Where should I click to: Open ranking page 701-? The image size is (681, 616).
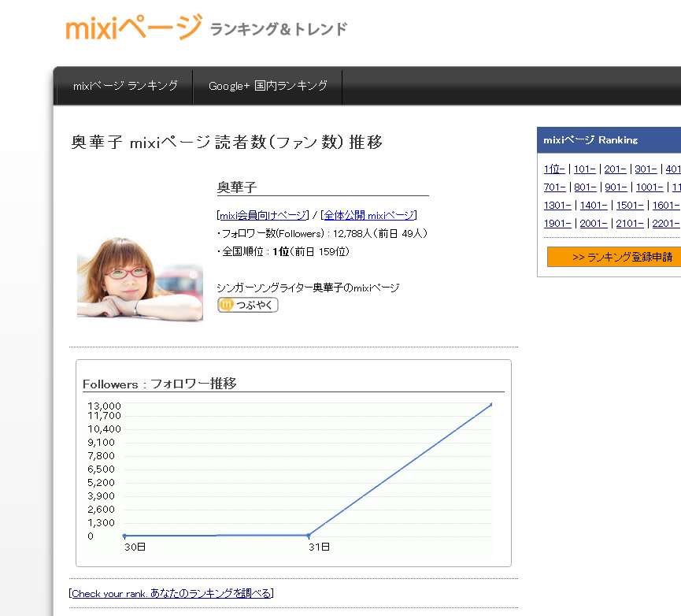tap(554, 187)
